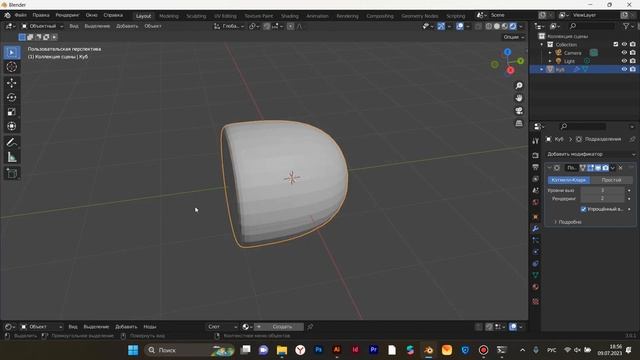Screen dimensions: 640x360
Task: Toggle viewport overlays button
Action: [x=460, y=26]
